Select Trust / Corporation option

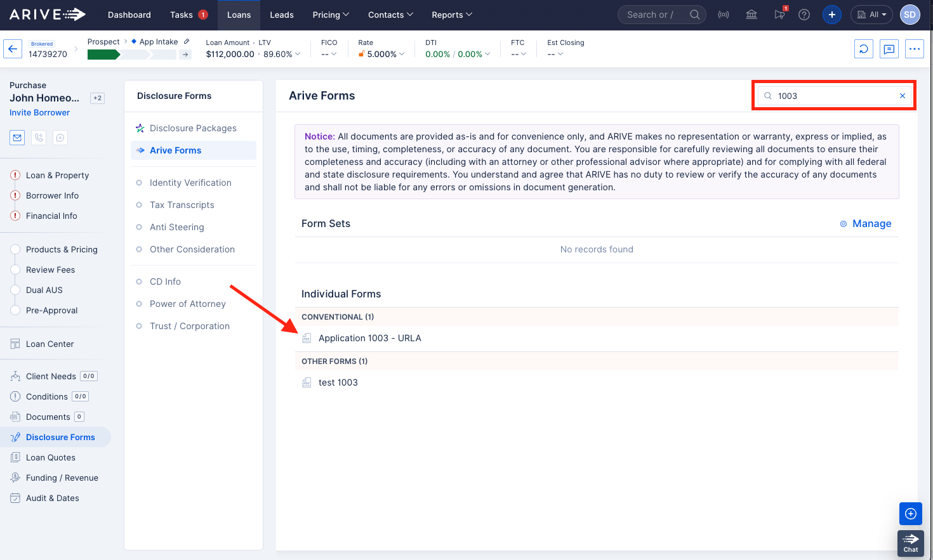190,326
